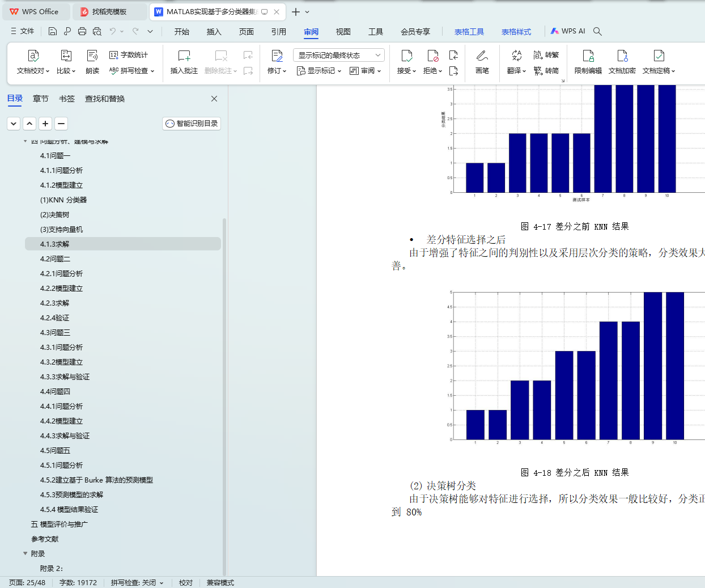This screenshot has height=588, width=705.
Task: Click 智能识别目录 button
Action: (192, 123)
